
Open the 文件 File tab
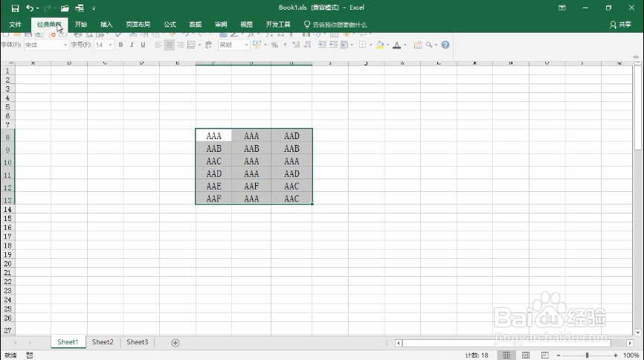15,25
